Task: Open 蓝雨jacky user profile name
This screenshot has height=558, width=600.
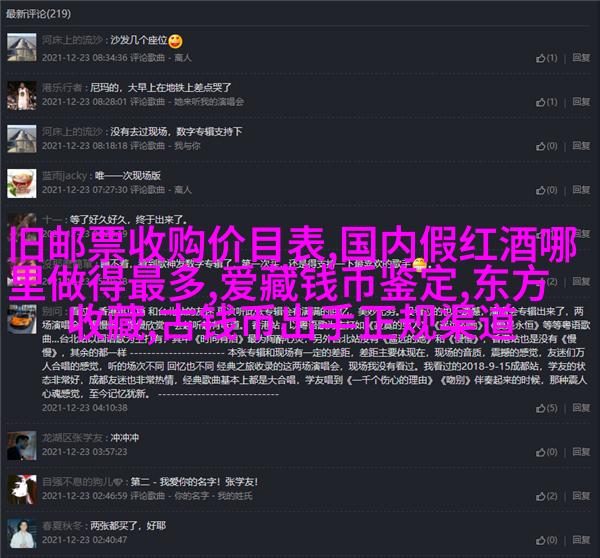Action: tap(64, 176)
